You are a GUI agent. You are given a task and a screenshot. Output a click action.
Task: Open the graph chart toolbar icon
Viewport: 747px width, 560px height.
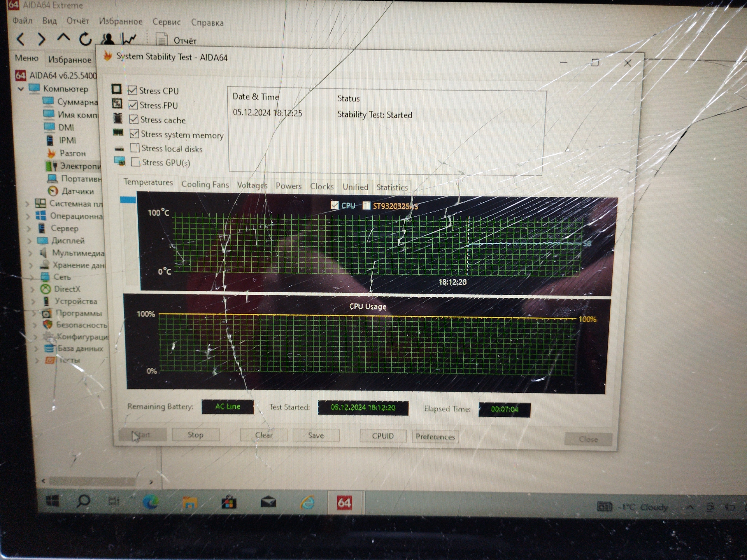[129, 39]
